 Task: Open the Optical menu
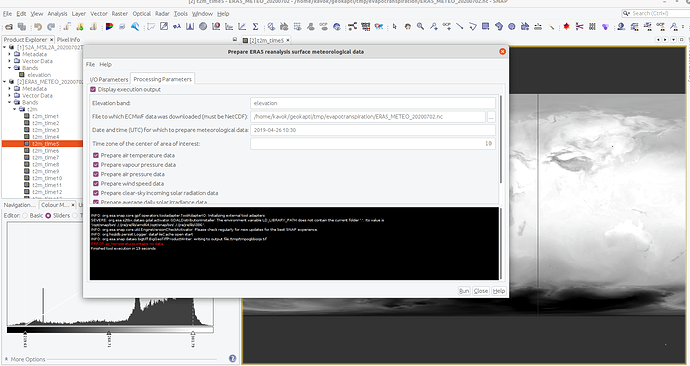142,14
